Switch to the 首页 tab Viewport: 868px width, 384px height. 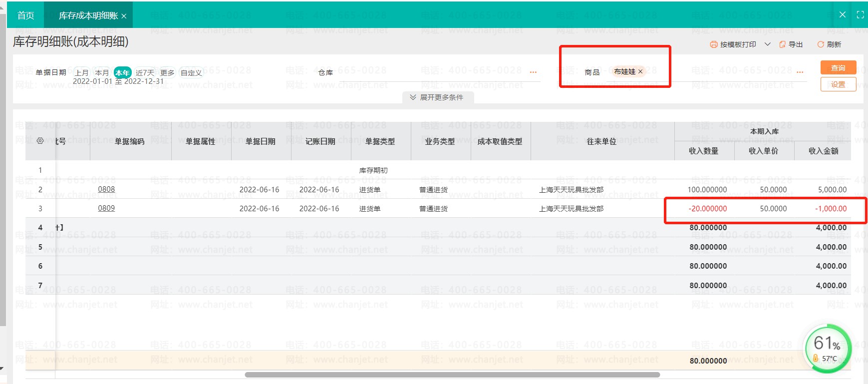pos(25,15)
